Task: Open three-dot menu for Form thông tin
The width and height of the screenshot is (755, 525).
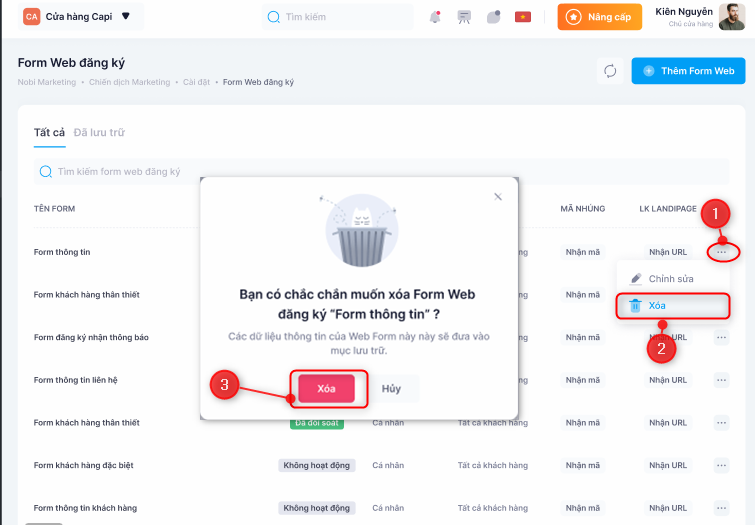Action: pyautogui.click(x=722, y=252)
